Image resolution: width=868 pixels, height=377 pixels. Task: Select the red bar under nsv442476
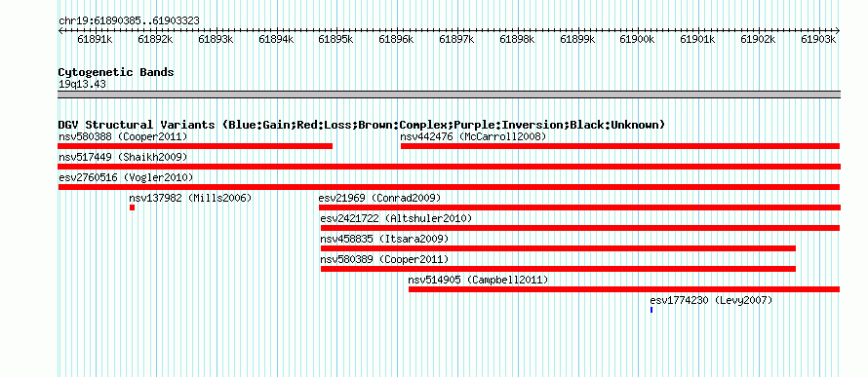[x=620, y=146]
